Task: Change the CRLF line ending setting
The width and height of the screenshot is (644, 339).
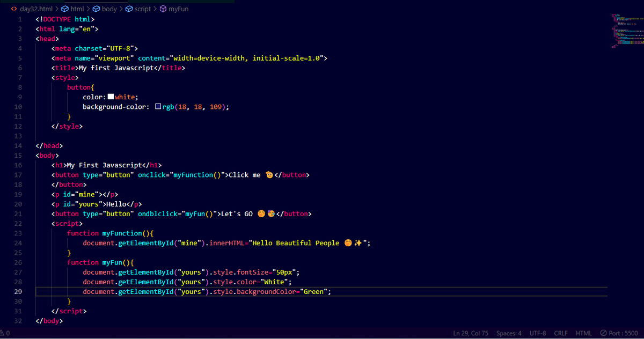Action: pyautogui.click(x=561, y=333)
